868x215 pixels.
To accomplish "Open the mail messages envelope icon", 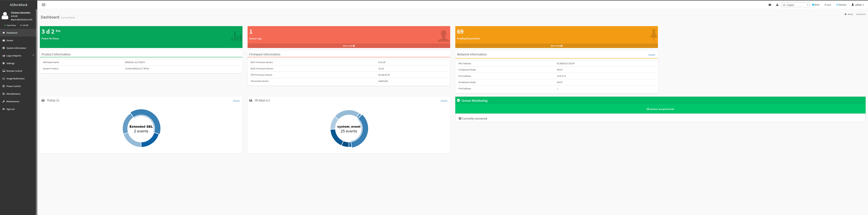I will 770,5.
